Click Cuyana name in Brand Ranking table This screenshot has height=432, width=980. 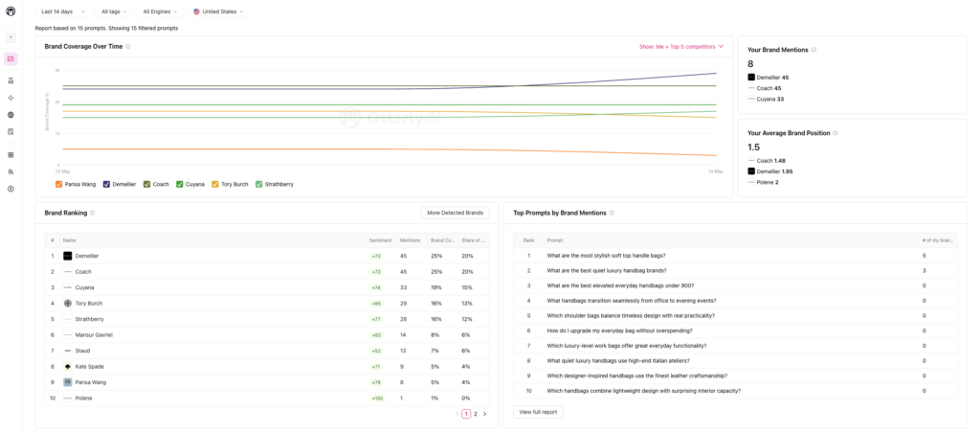point(83,287)
